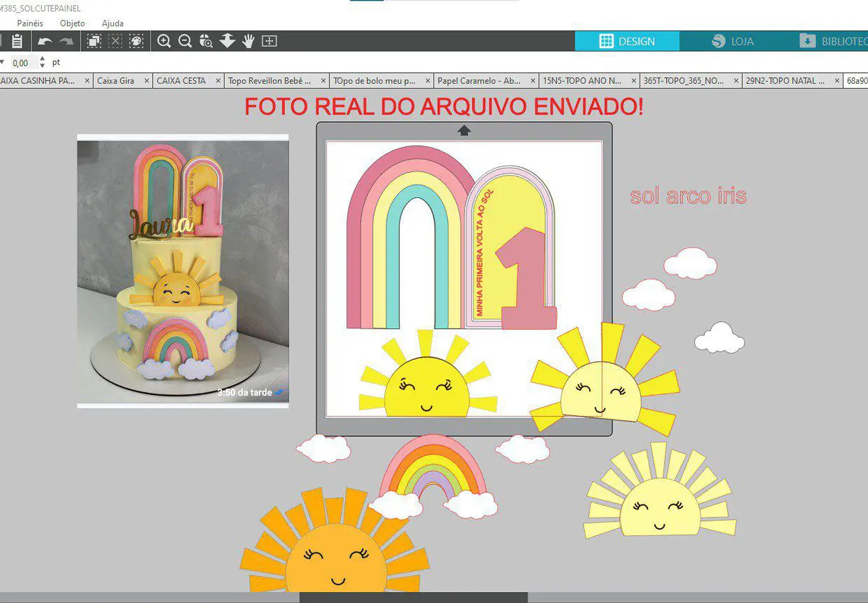Open the Objeto menu

pyautogui.click(x=72, y=23)
